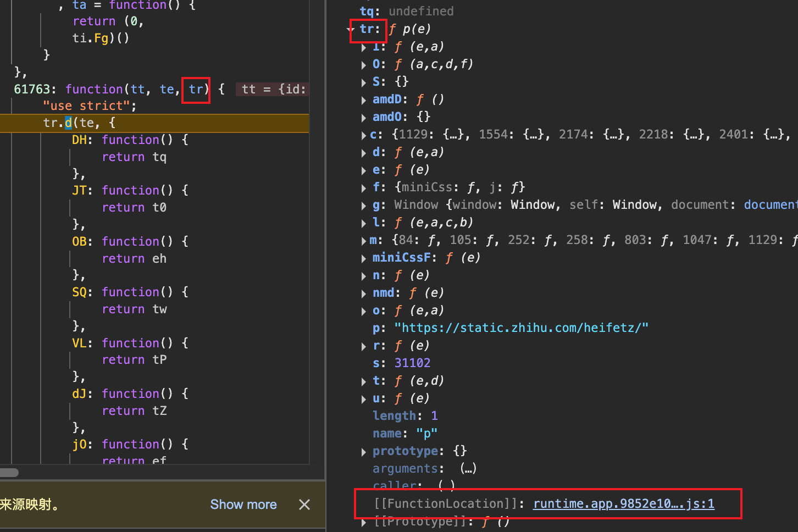798x532 pixels.
Task: Collapse the tr scope variable
Action: point(351,29)
